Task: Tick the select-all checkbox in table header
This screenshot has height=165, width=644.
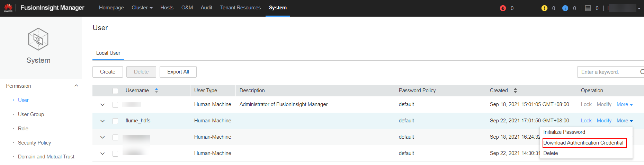Action: [115, 91]
